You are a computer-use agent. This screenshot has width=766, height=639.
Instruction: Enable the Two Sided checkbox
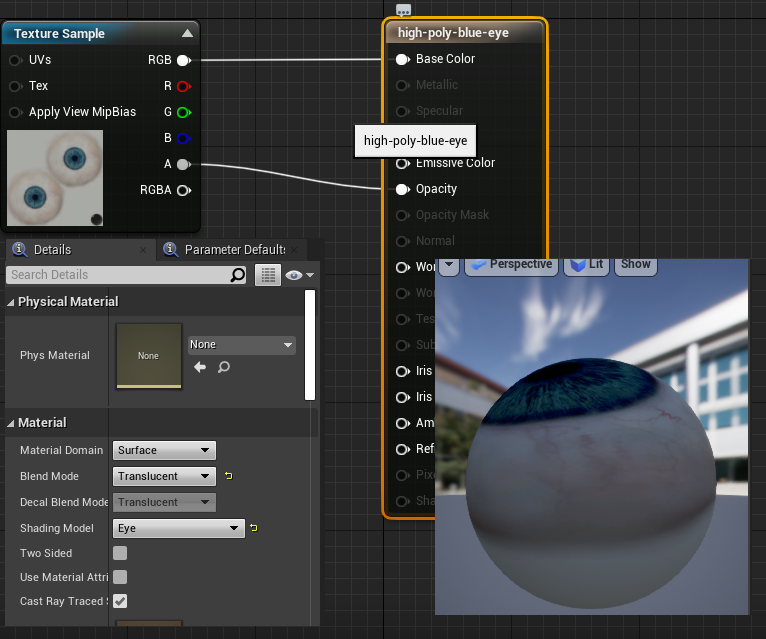click(x=120, y=553)
